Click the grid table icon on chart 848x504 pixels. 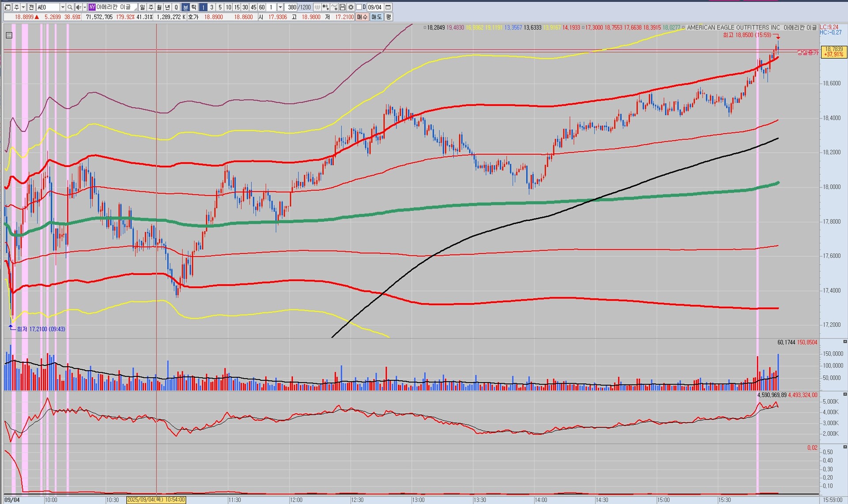click(9, 35)
